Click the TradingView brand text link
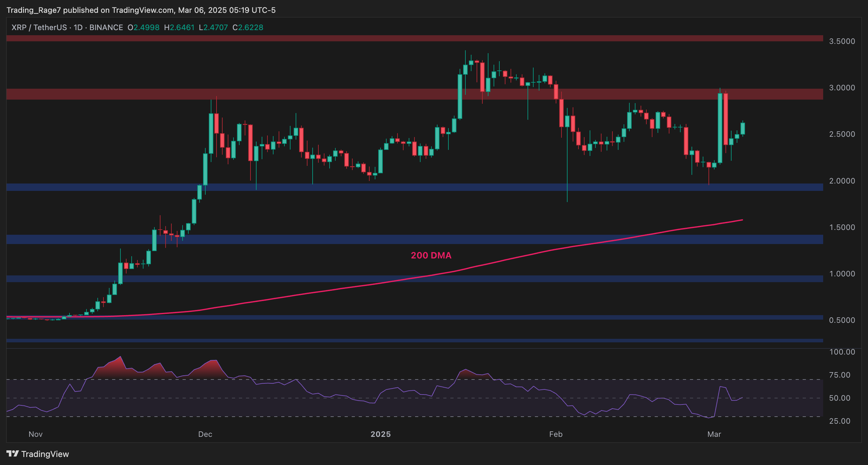 pos(45,454)
